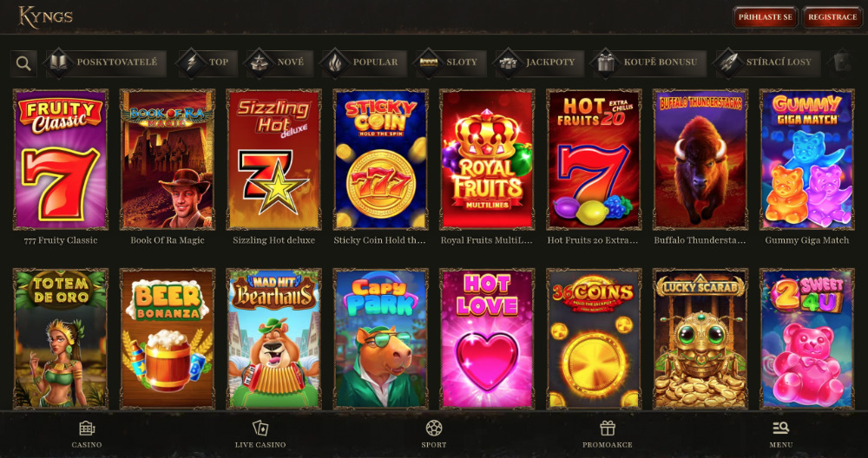This screenshot has width=868, height=458.
Task: Click the Přihlaste se button
Action: pos(766,17)
